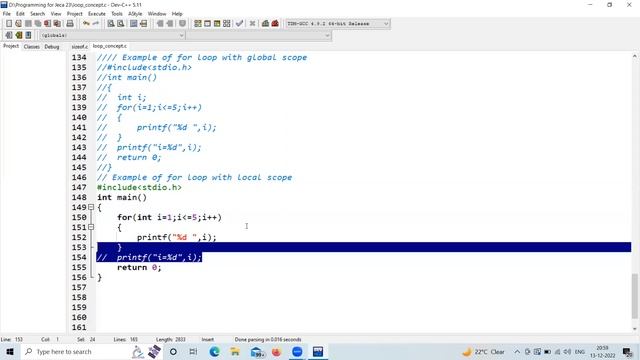The width and height of the screenshot is (640, 360).
Task: Open the (globals) scope dropdown
Action: [x=112, y=36]
